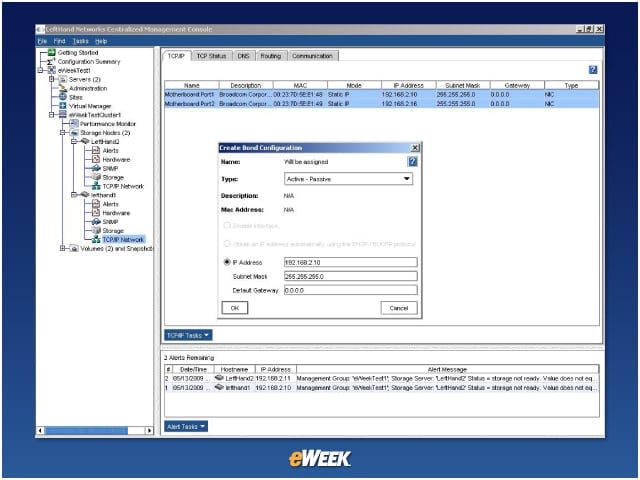Click the Performance Monitor icon
This screenshot has width=640, height=480.
click(x=74, y=124)
